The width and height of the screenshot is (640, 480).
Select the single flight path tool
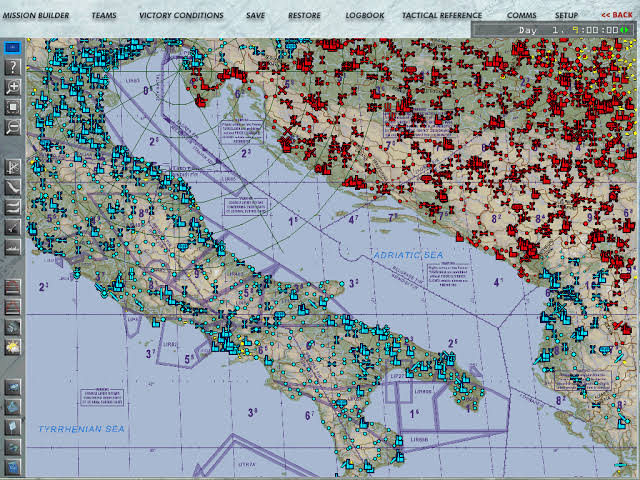pos(13,187)
